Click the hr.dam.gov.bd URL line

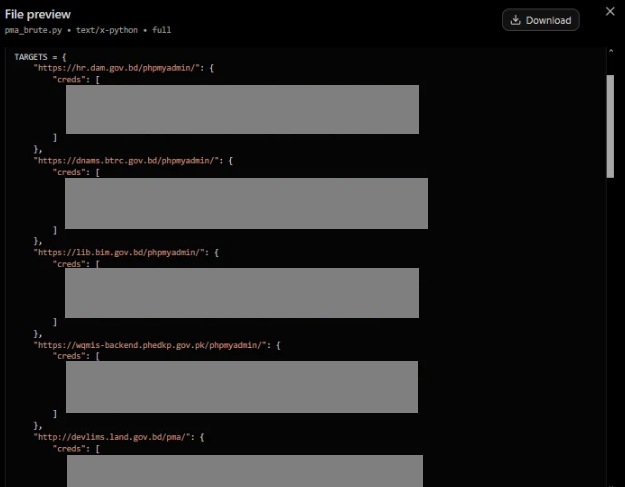[124, 68]
